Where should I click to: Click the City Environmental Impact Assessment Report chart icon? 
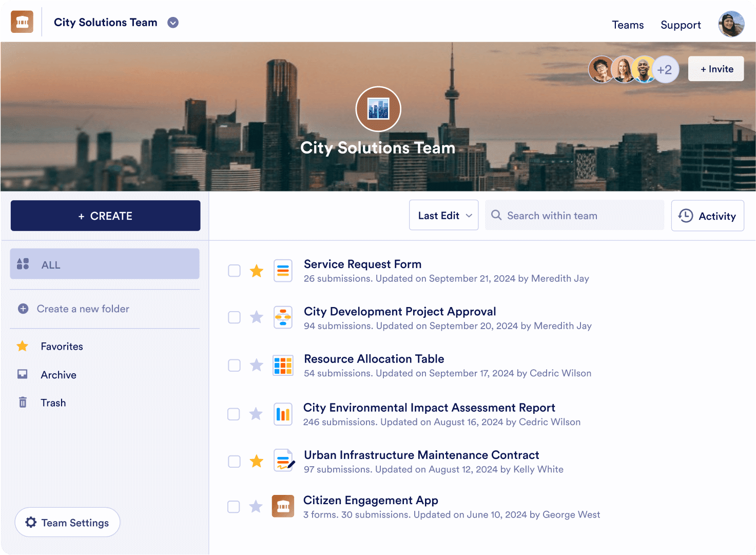283,414
